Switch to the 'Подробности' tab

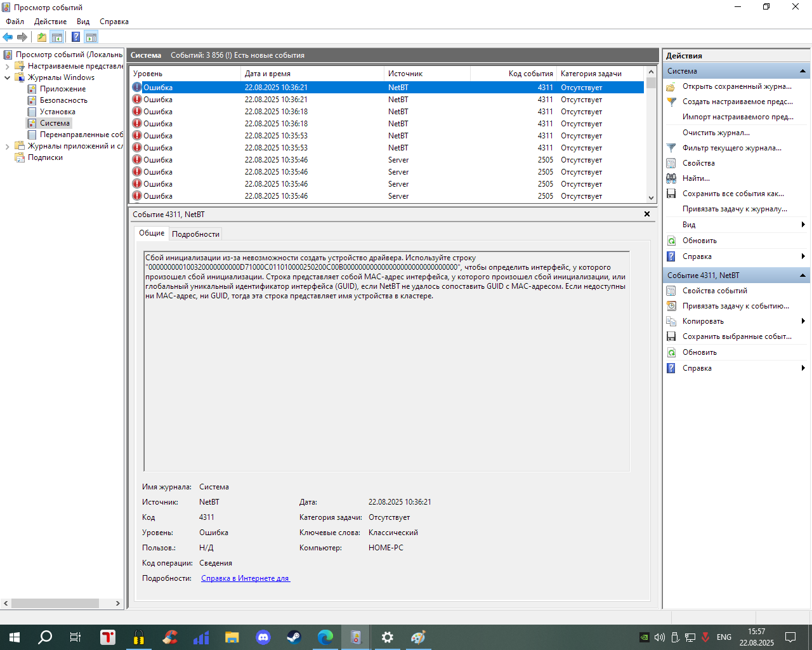point(195,234)
